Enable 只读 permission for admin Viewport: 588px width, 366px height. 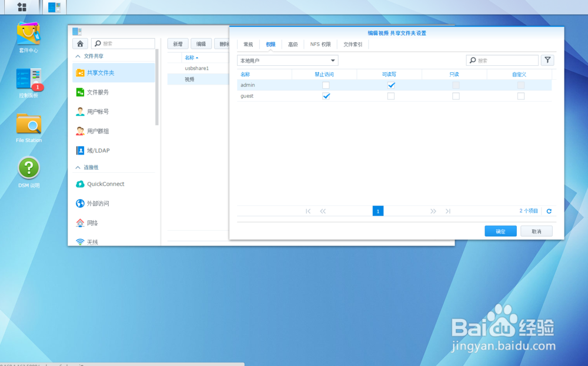coord(456,85)
